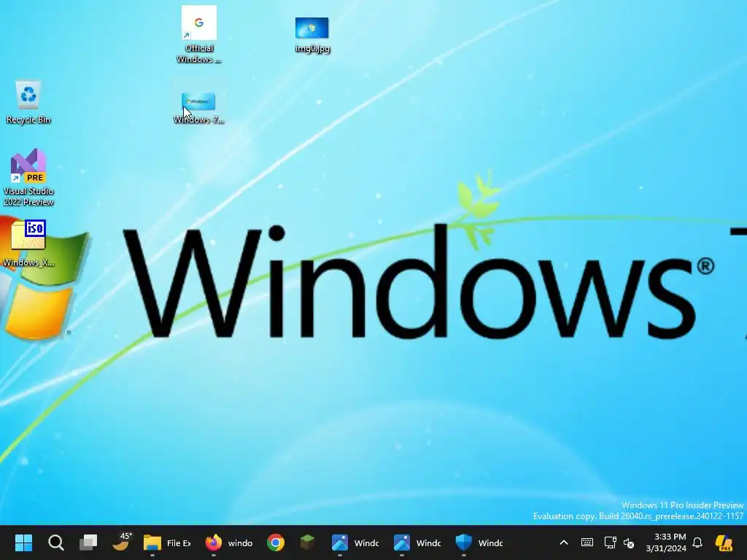Open Task View on the taskbar
The image size is (747, 560).
[x=88, y=542]
